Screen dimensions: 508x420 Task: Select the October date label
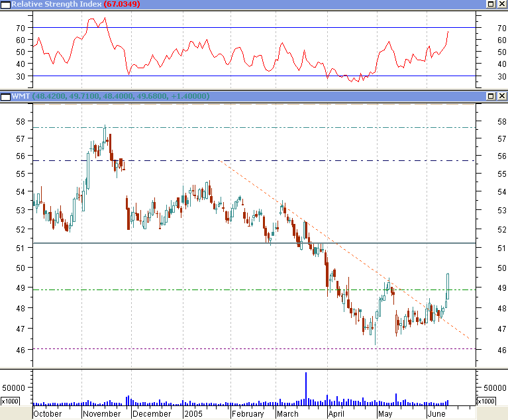tap(47, 414)
